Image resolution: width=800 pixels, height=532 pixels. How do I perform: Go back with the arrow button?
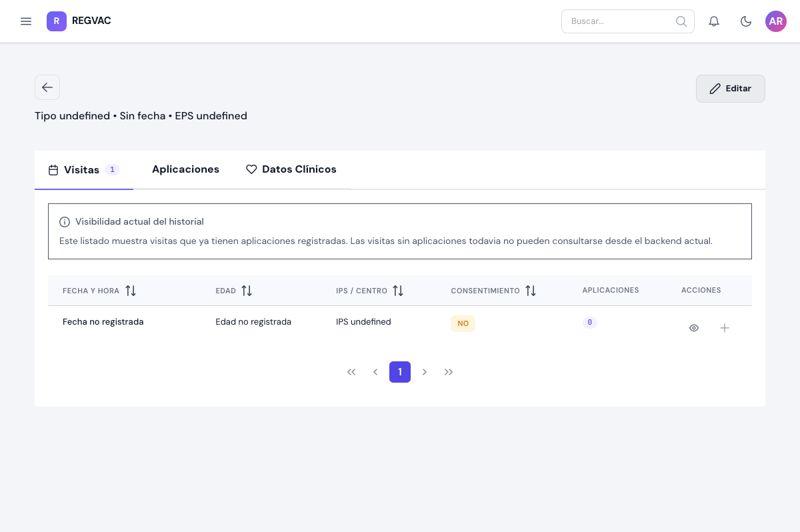tap(47, 87)
